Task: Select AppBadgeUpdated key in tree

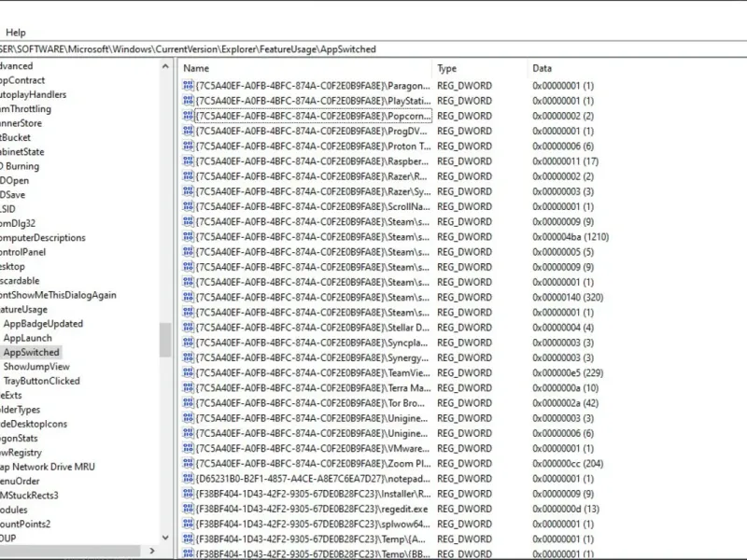Action: click(x=43, y=324)
